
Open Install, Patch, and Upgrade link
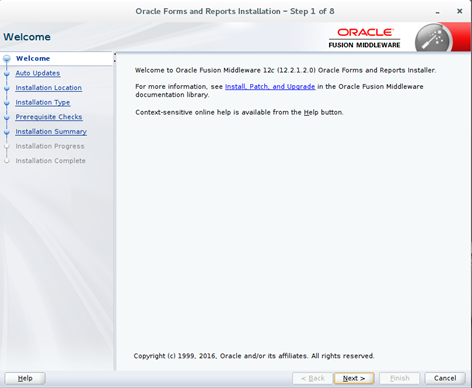coord(270,86)
